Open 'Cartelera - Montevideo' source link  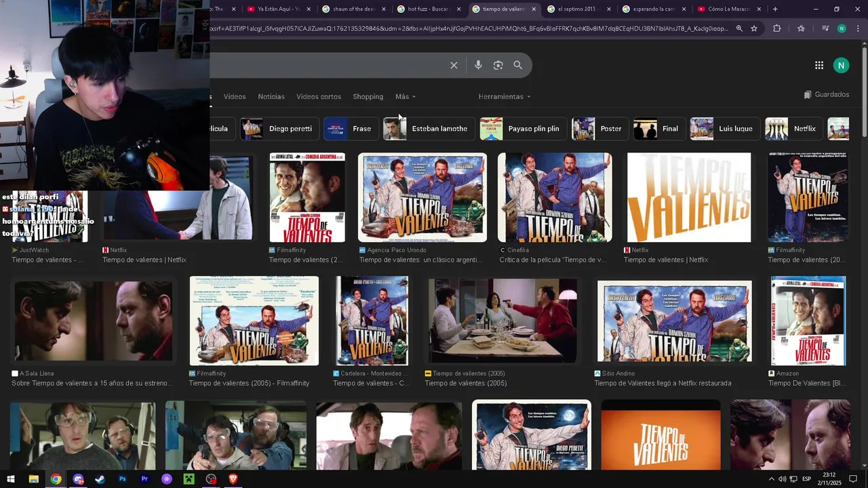[371, 373]
